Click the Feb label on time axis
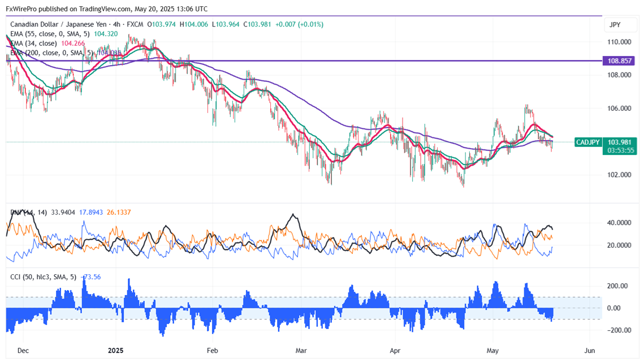 [x=212, y=351]
